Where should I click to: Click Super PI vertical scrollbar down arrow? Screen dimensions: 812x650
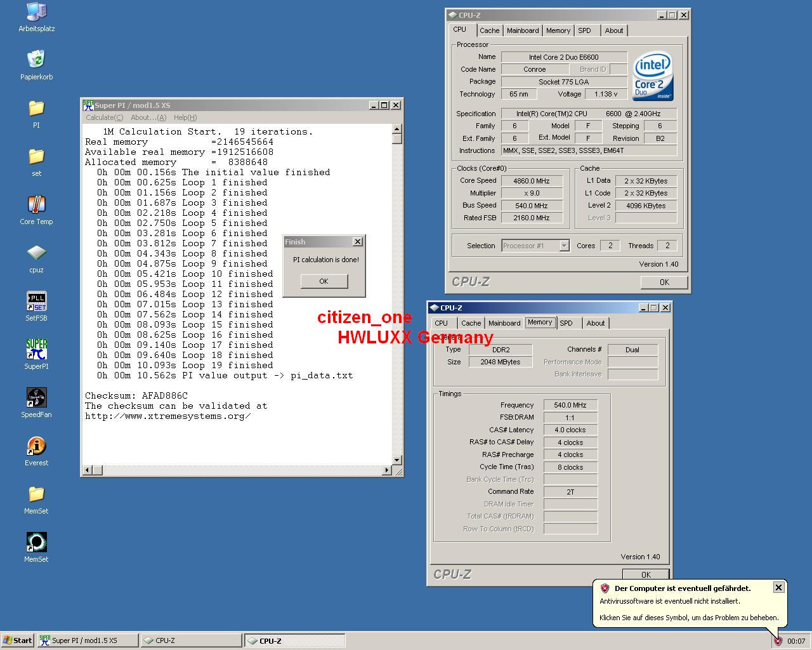tap(397, 460)
